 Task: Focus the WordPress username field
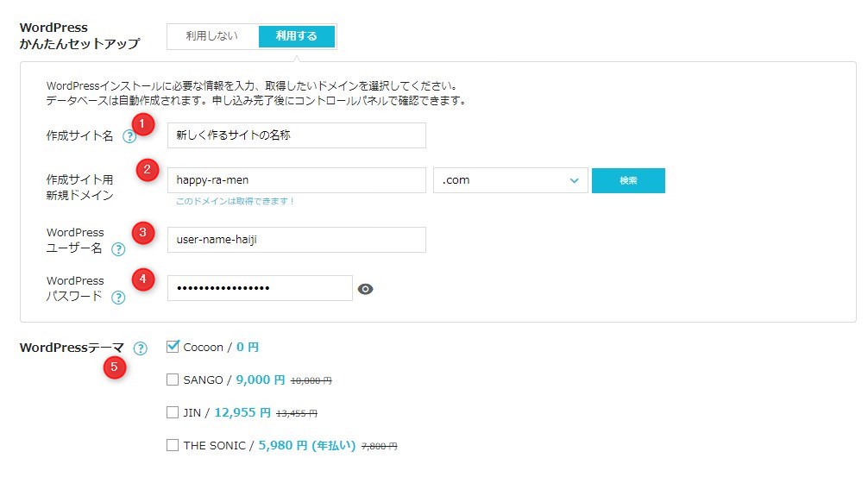pyautogui.click(x=297, y=240)
